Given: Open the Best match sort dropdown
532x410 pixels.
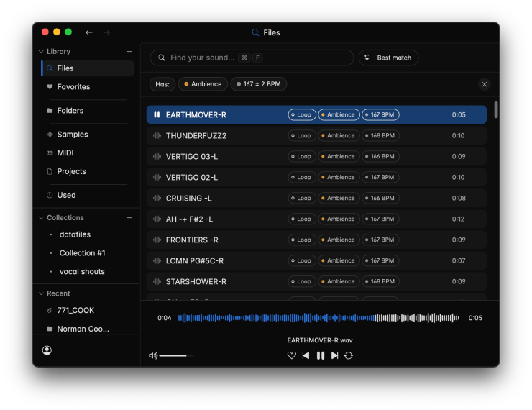Looking at the screenshot, I should coord(388,58).
